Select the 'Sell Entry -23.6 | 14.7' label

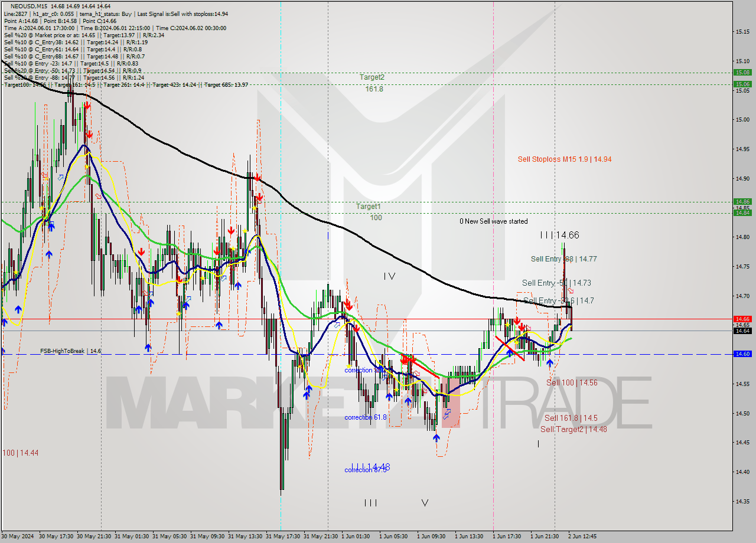pos(559,300)
